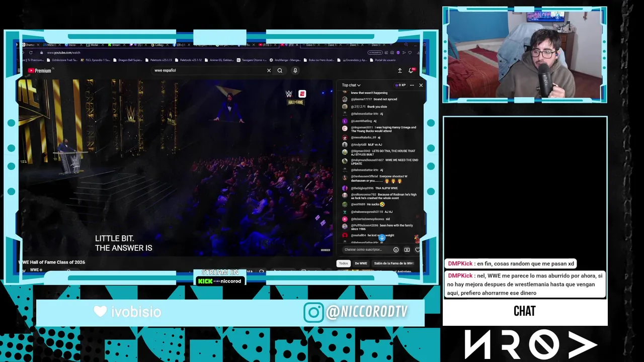644x362 pixels.
Task: Click the YouTube create/upload icon
Action: tap(399, 71)
